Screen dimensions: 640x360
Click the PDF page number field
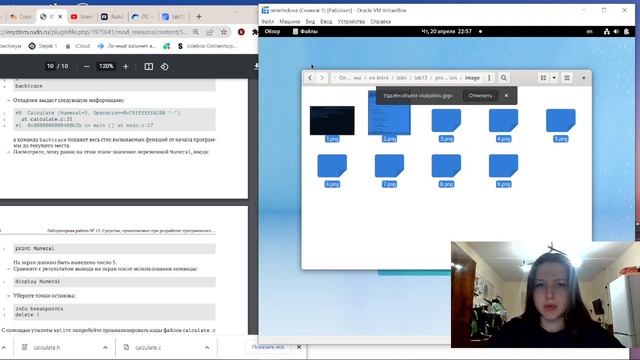(50, 66)
